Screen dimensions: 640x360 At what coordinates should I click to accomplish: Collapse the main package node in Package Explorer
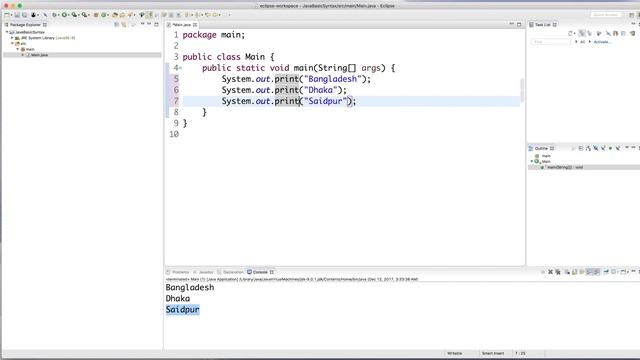[18, 49]
